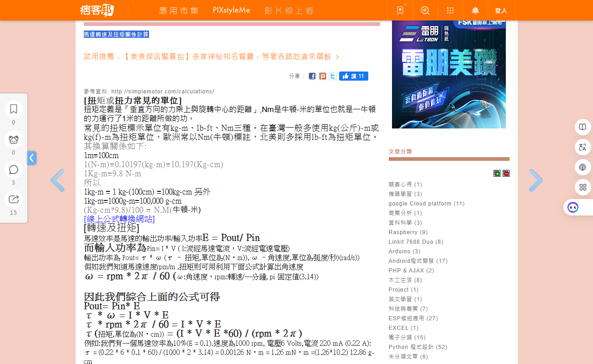This screenshot has width=593, height=364.
Task: Open category 機器學習 (3)
Action: (405, 194)
